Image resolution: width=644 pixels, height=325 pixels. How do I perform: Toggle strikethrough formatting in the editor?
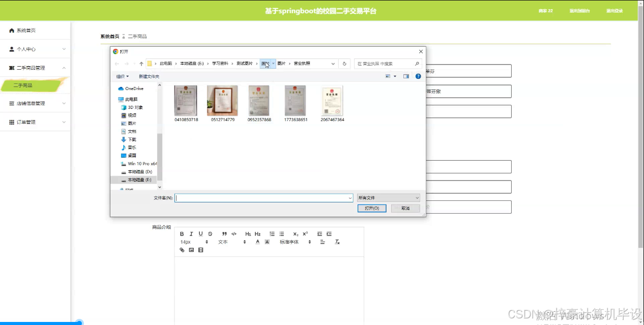210,234
